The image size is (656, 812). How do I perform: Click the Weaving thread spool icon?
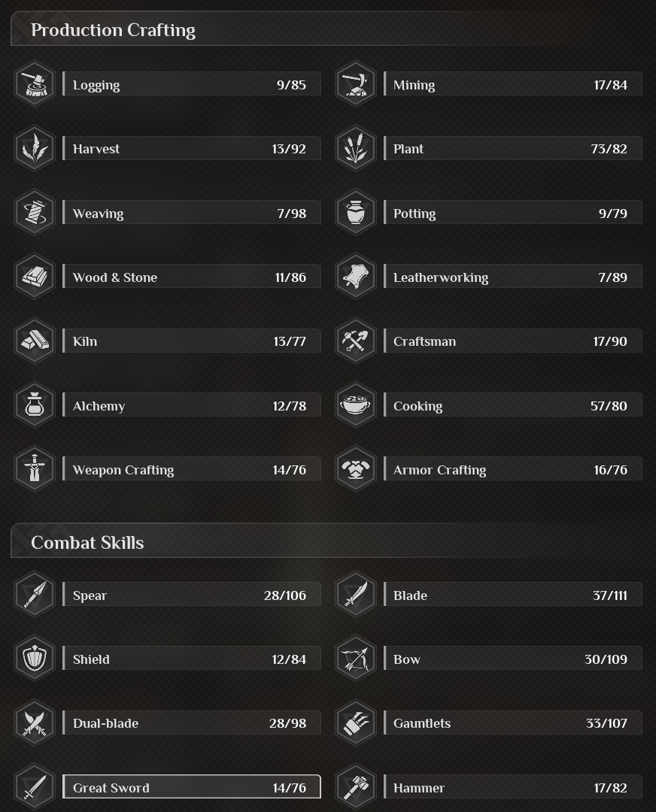coord(35,213)
